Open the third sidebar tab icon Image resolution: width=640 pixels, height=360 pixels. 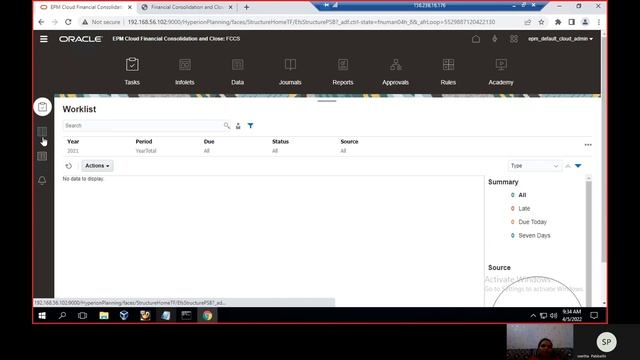coord(42,156)
